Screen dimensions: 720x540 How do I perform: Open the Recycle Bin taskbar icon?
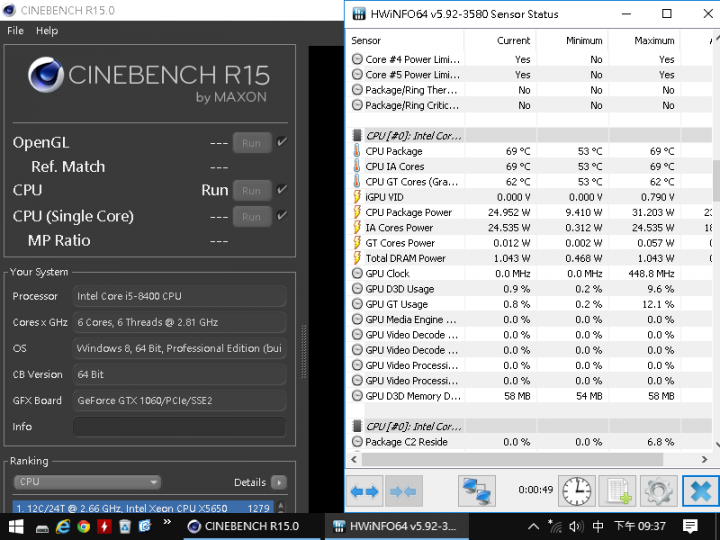pos(124,526)
